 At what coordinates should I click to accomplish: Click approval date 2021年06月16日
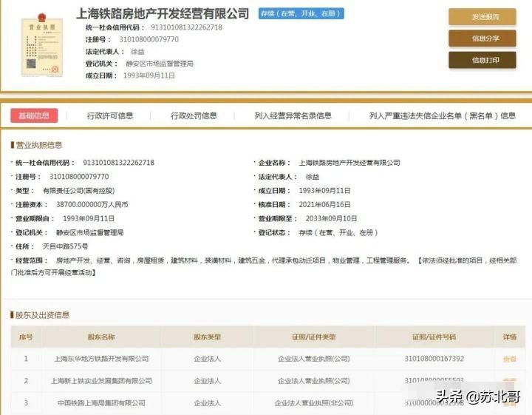[x=324, y=204]
